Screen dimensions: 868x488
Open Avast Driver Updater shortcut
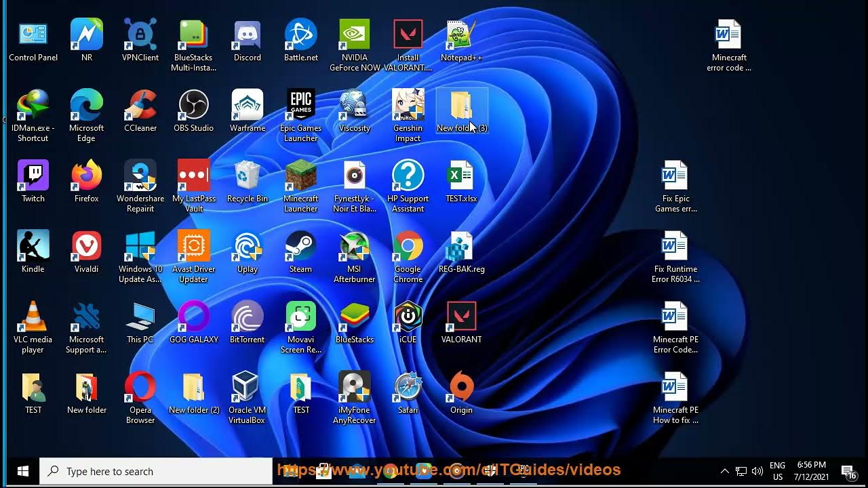193,257
